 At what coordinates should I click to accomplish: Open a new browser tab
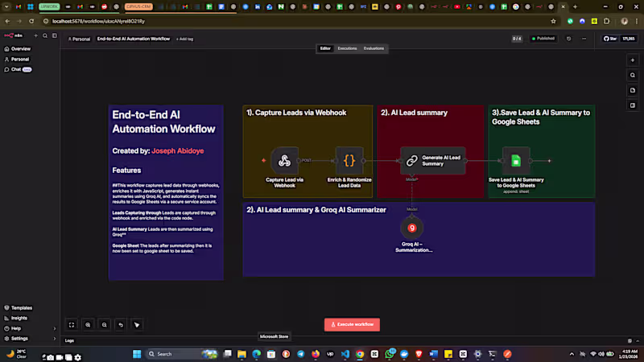pyautogui.click(x=575, y=6)
